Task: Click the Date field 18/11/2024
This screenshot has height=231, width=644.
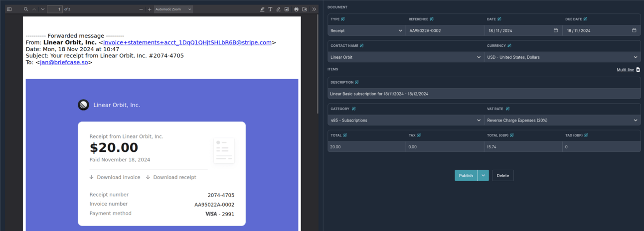Action: (523, 30)
